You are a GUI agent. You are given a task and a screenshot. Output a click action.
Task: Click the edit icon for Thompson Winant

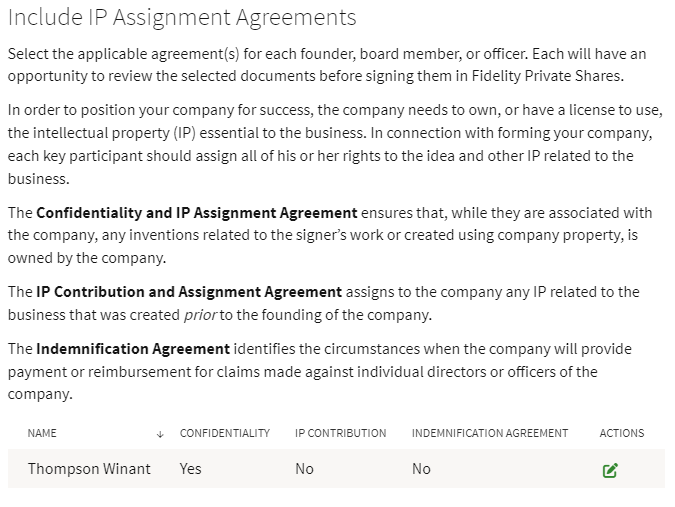click(610, 469)
